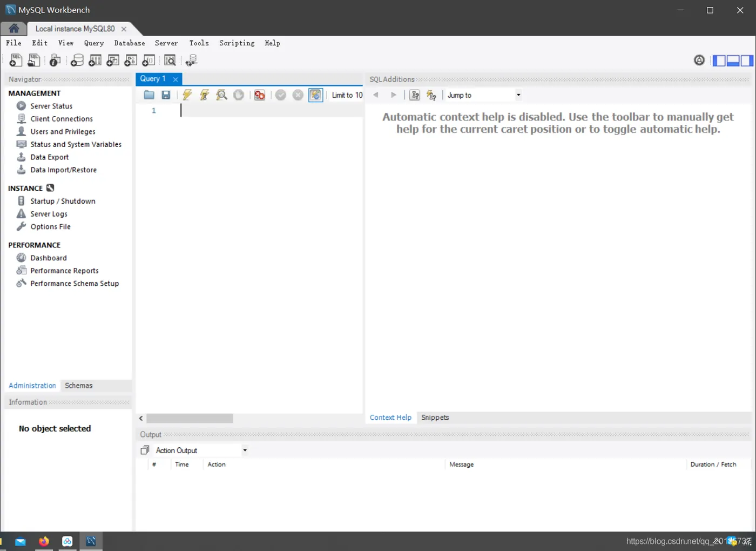The width and height of the screenshot is (756, 551).
Task: Commit transaction checkmark icon
Action: coord(281,95)
